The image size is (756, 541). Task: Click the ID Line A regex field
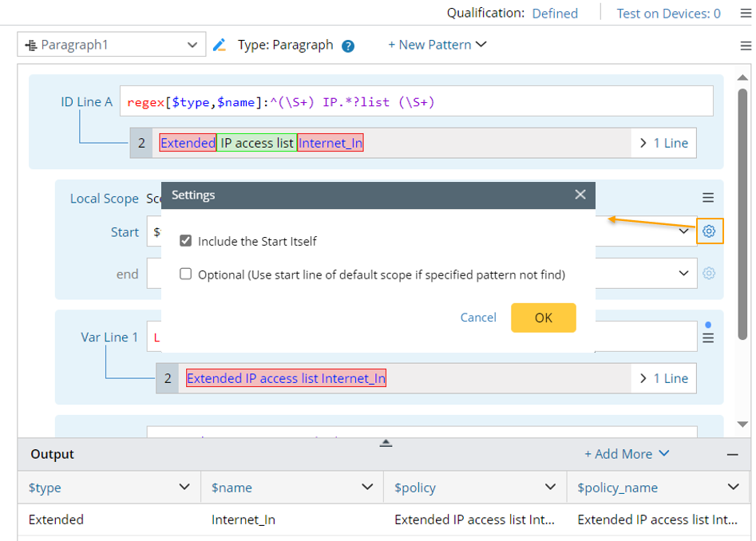(x=415, y=102)
